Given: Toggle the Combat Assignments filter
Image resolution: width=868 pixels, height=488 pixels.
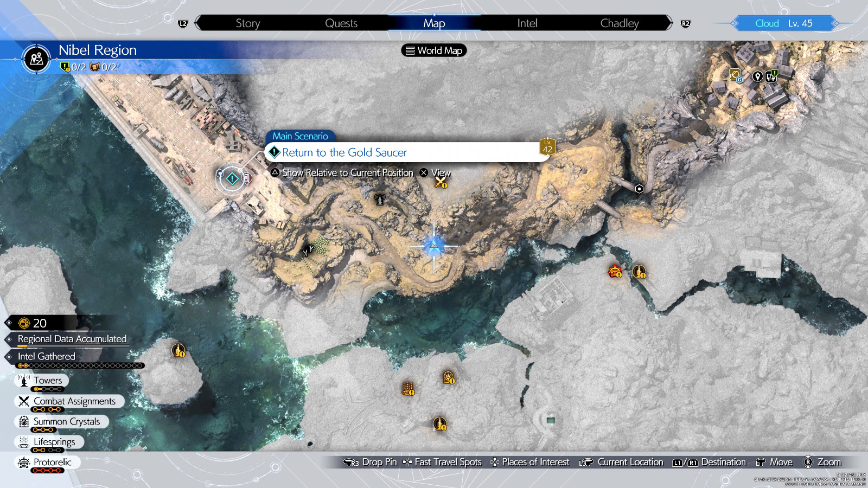Looking at the screenshot, I should tap(69, 401).
